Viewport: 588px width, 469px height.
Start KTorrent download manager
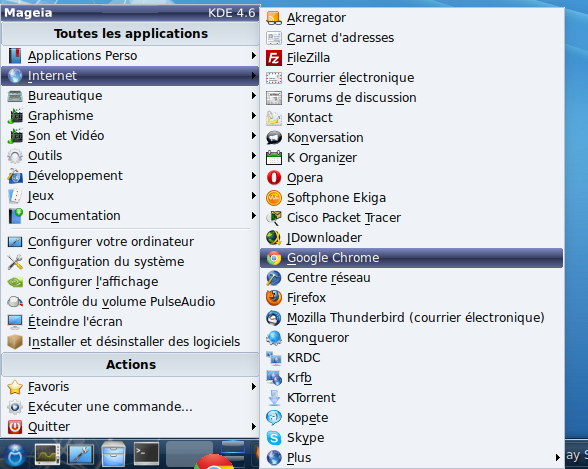tap(411, 398)
